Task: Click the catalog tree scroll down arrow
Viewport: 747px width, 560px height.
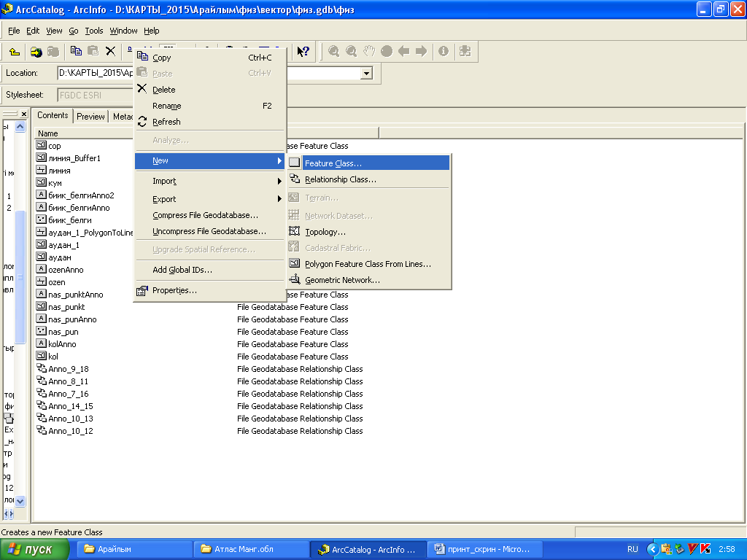Action: pyautogui.click(x=20, y=501)
